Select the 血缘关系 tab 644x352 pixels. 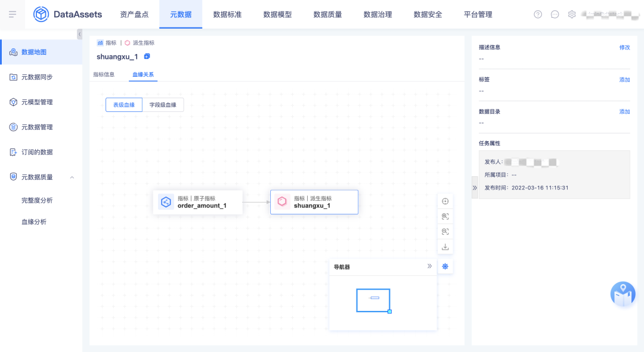(x=143, y=74)
